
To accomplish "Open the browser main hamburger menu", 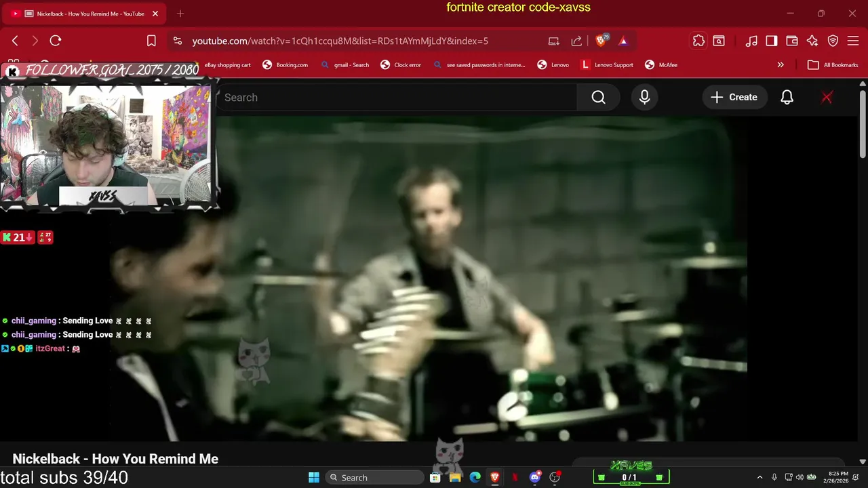I will [853, 41].
